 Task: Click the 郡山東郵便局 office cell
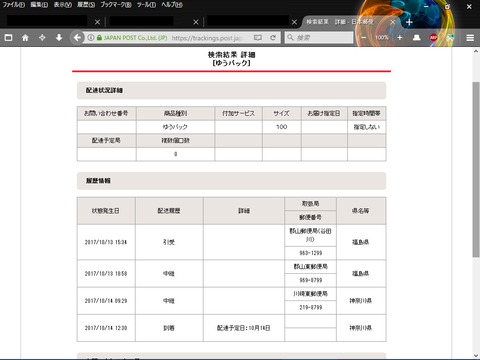(310, 267)
